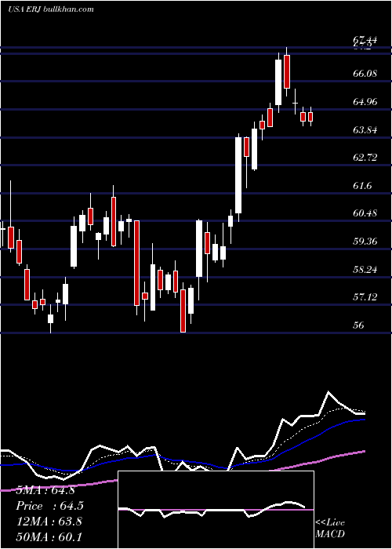392x549 pixels.
Task: Click the 66.08 price axis label
Action: coord(365,74)
